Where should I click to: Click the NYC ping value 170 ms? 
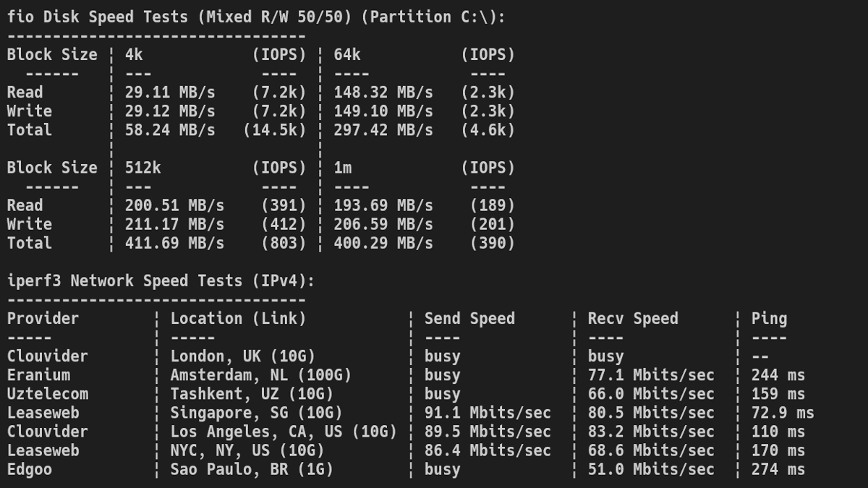coord(778,450)
